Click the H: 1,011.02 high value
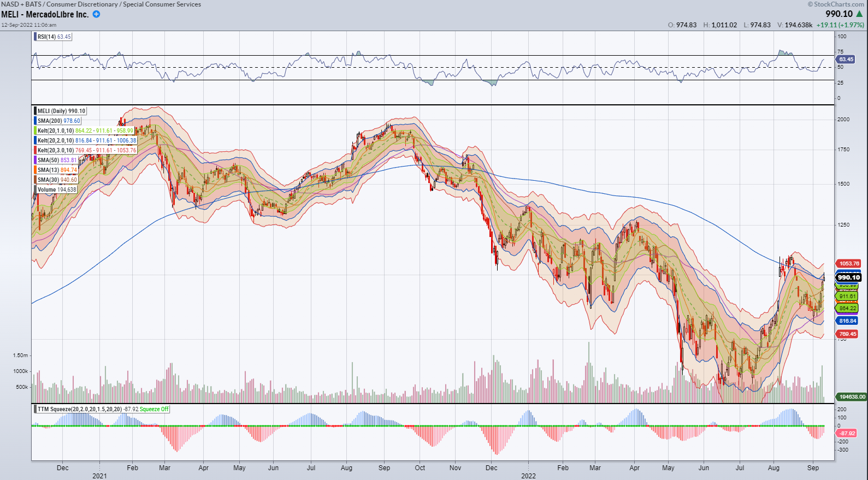The width and height of the screenshot is (868, 480). coord(720,25)
